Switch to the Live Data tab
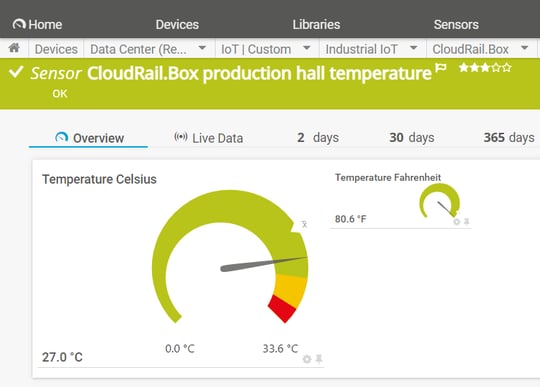The image size is (540, 387). [x=208, y=138]
